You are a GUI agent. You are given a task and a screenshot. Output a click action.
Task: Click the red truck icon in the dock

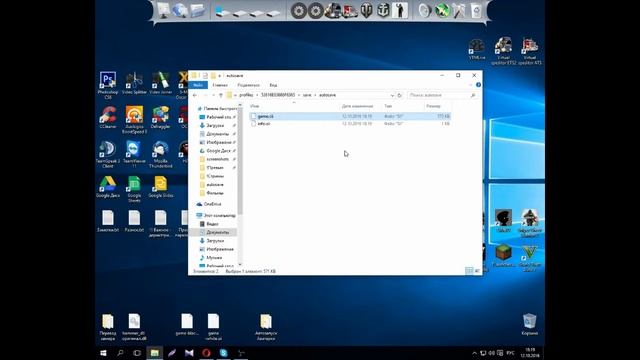[350, 11]
